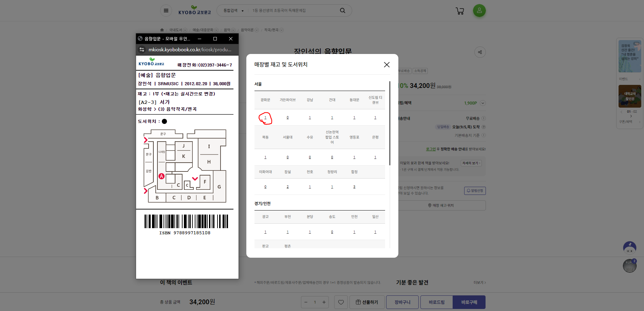Open the green account profile icon
Viewport: 644px width, 311px height.
pos(479,11)
